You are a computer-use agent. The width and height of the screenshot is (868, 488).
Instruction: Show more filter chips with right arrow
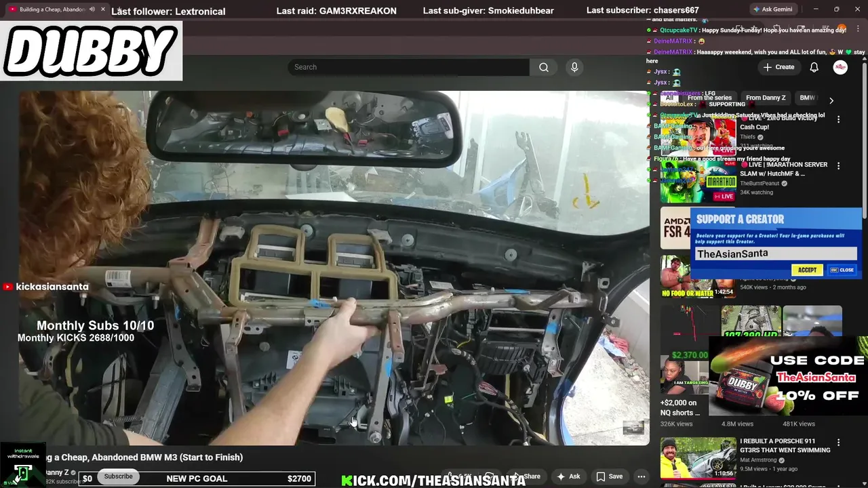pyautogui.click(x=831, y=100)
